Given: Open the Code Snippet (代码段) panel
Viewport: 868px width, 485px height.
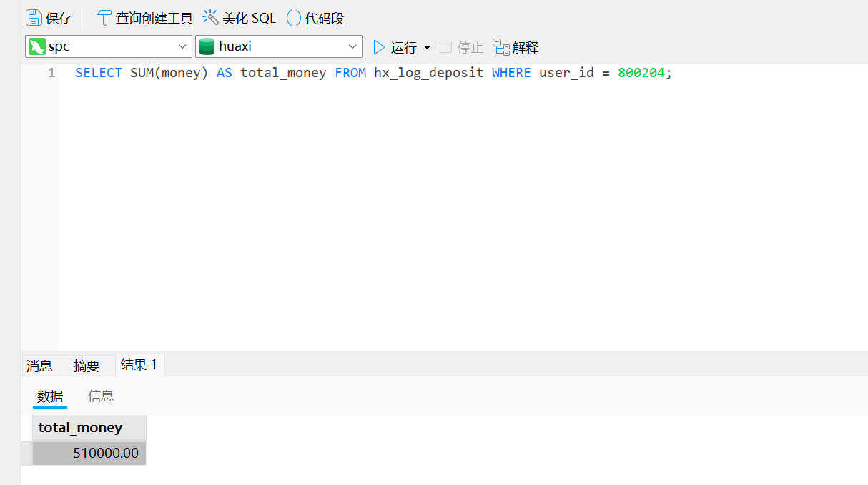Looking at the screenshot, I should (x=294, y=18).
